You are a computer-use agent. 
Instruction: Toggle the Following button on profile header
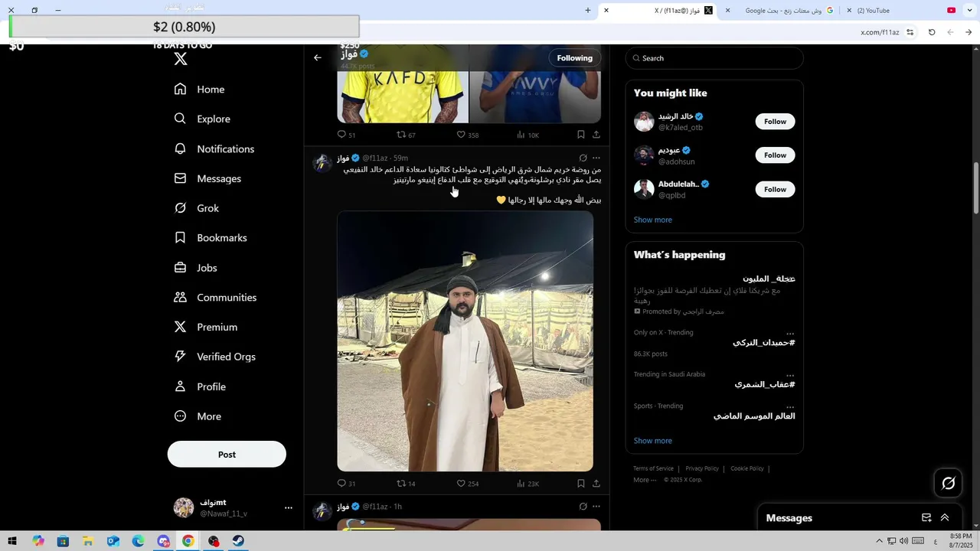point(574,58)
